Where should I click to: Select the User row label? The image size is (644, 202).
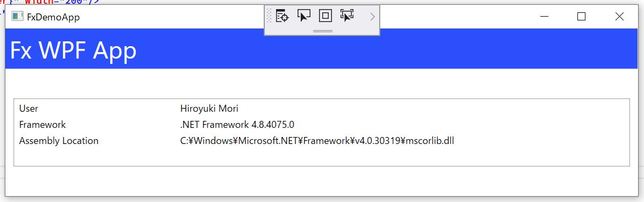click(29, 109)
